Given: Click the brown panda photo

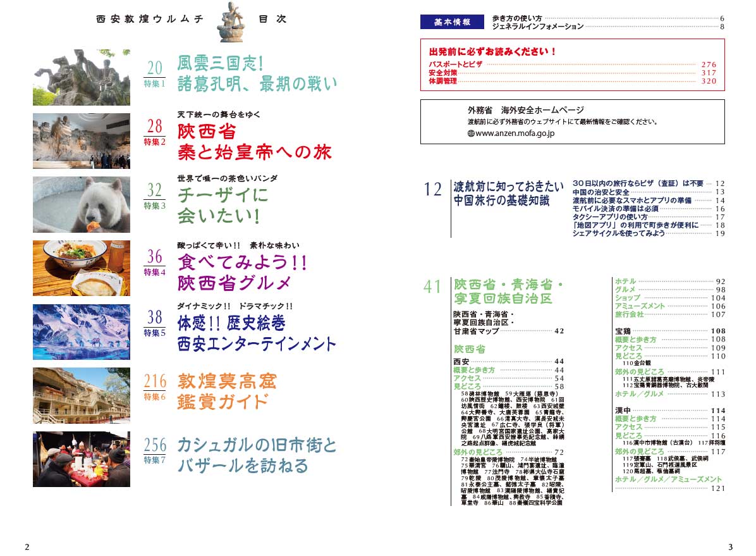Looking at the screenshot, I should click(x=82, y=204).
